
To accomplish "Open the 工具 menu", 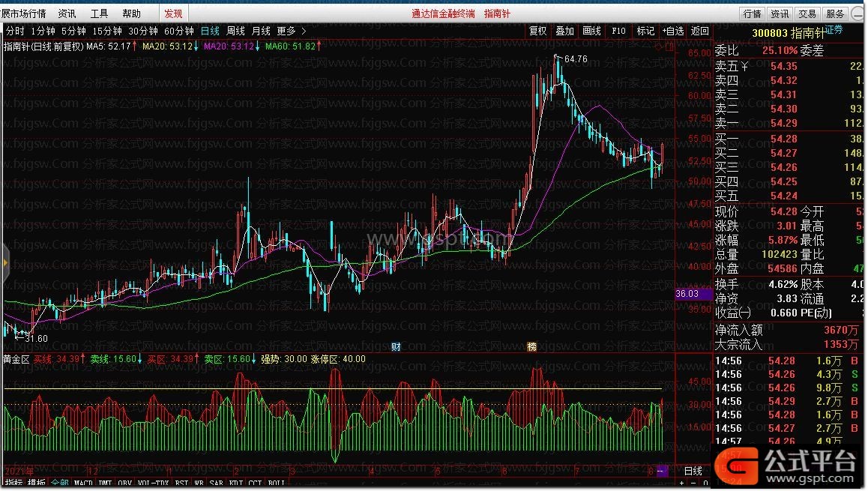I will click(x=99, y=13).
